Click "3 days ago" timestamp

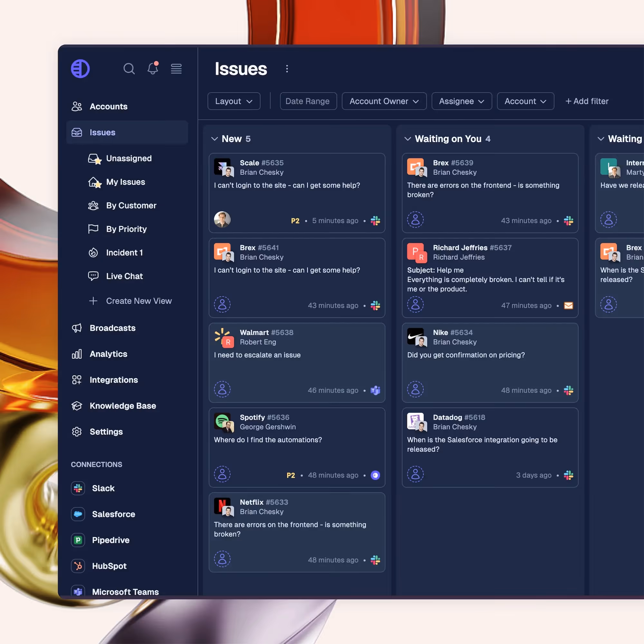pyautogui.click(x=534, y=475)
